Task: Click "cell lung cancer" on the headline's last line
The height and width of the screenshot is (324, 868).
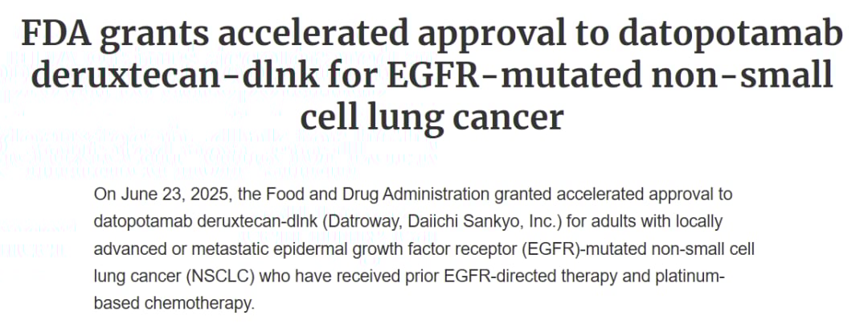Action: pyautogui.click(x=432, y=118)
